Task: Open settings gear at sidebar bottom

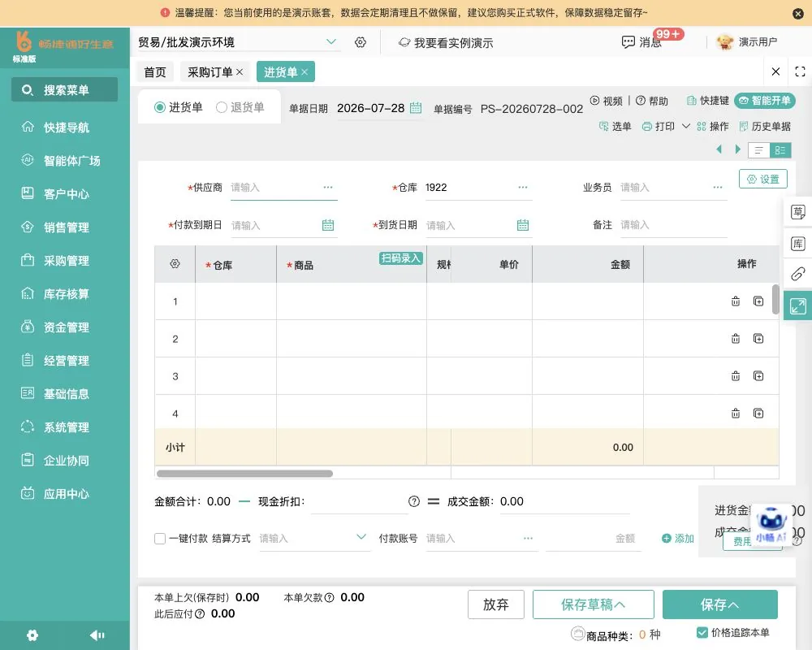Action: (32, 635)
